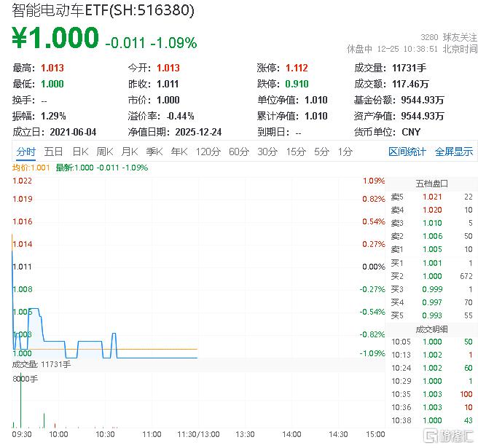Select the 买2 order row at 1.000
This screenshot has width=478, height=448.
coord(431,276)
